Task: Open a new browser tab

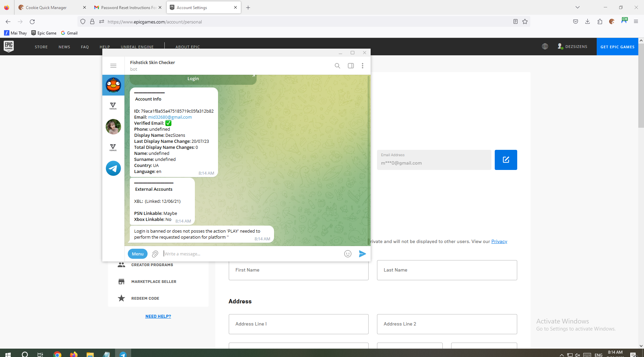Action: point(248,7)
